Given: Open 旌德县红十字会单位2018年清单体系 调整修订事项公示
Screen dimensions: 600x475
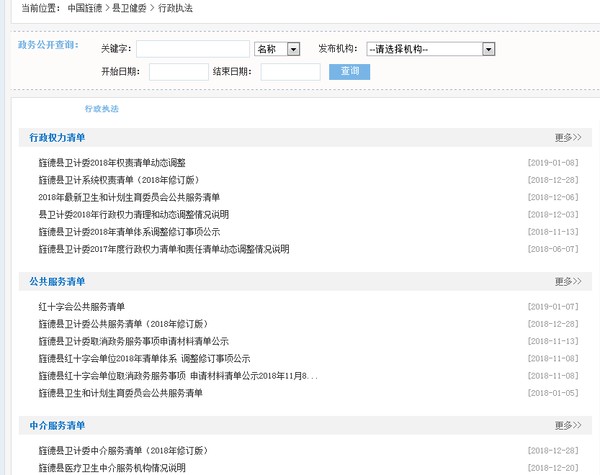Looking at the screenshot, I should pos(144,359).
